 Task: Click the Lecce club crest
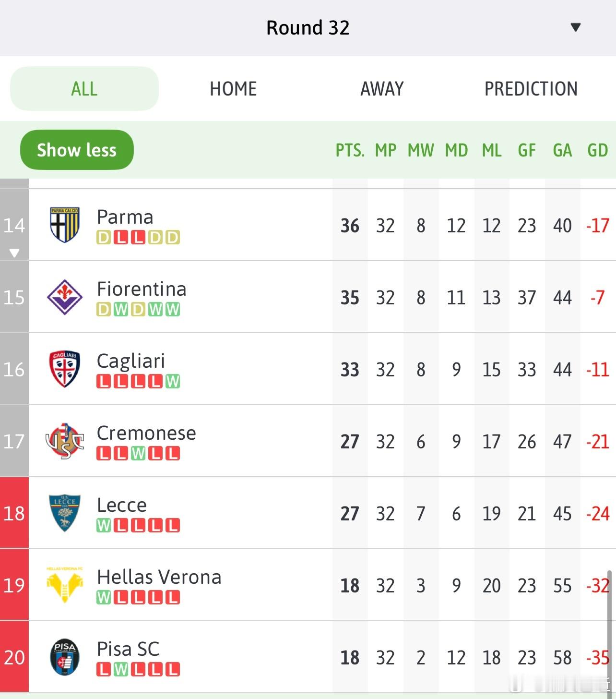65,513
